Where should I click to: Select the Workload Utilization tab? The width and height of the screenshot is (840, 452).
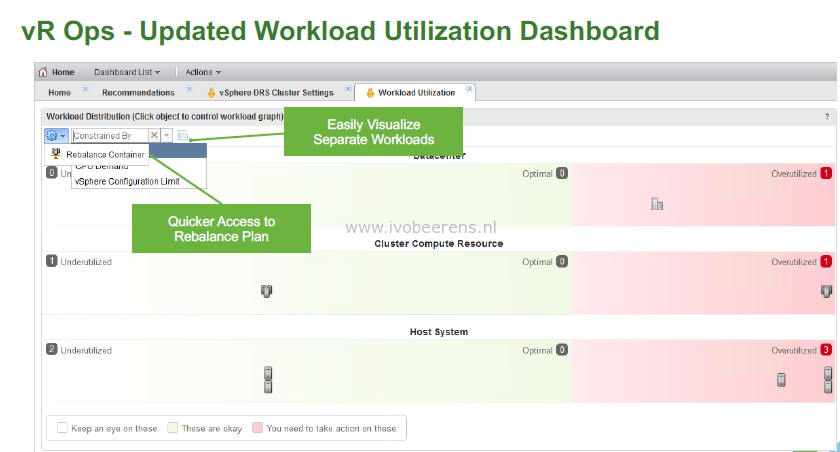click(416, 93)
